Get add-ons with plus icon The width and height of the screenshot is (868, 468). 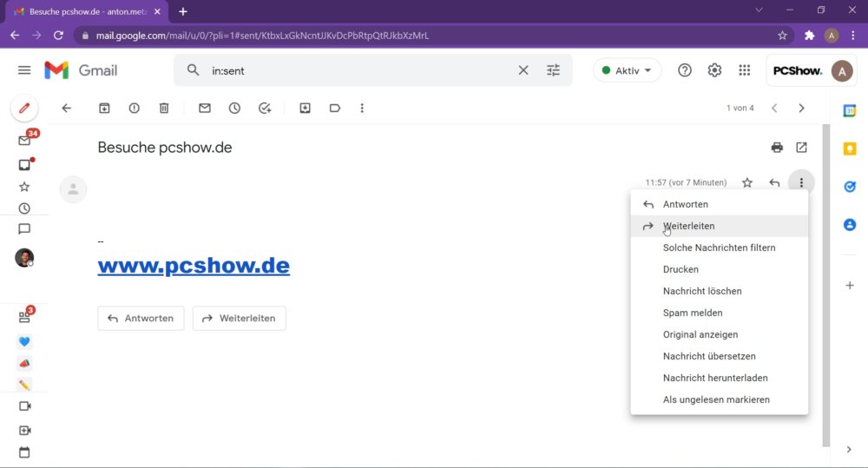coord(850,286)
